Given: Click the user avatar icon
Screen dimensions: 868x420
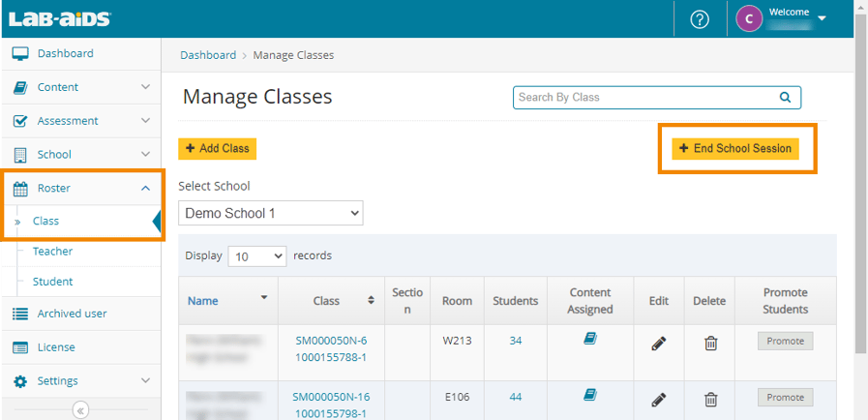Looking at the screenshot, I should coord(749,18).
